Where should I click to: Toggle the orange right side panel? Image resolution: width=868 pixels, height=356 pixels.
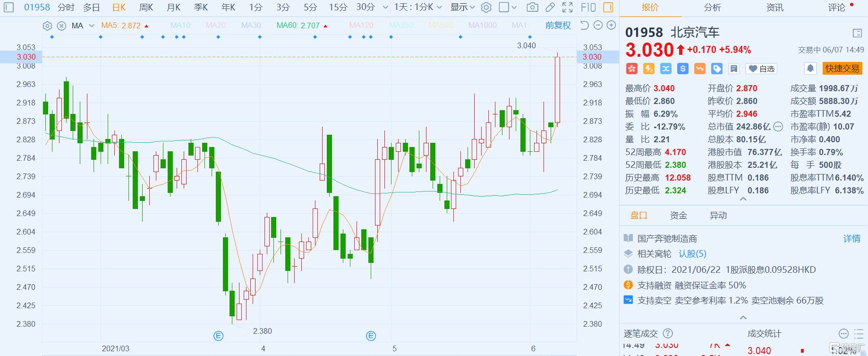(x=608, y=8)
